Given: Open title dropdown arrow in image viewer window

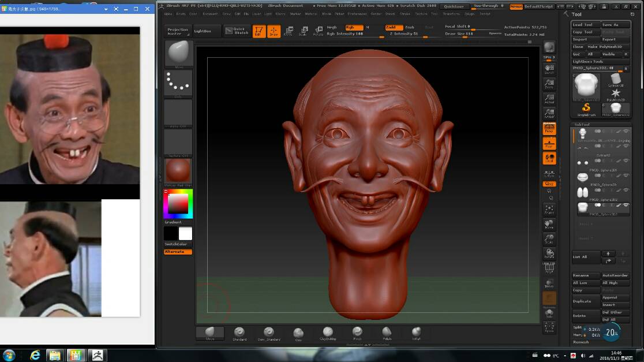Looking at the screenshot, I should (x=106, y=9).
